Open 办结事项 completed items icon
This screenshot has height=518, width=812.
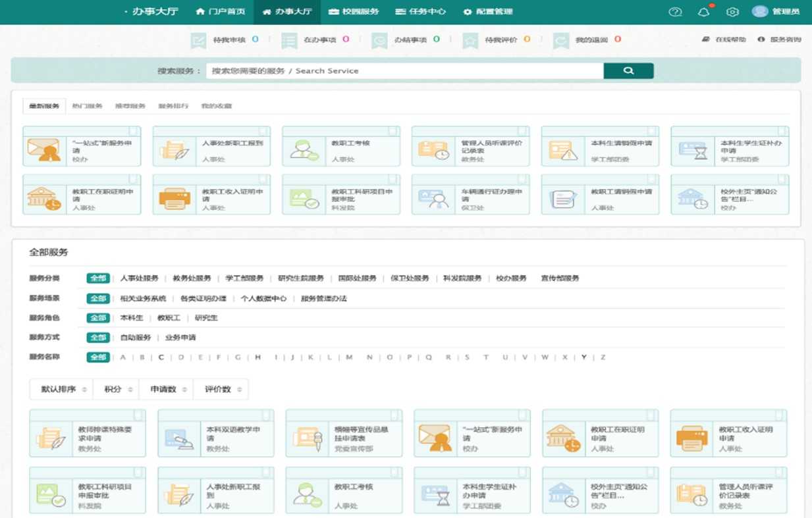379,41
